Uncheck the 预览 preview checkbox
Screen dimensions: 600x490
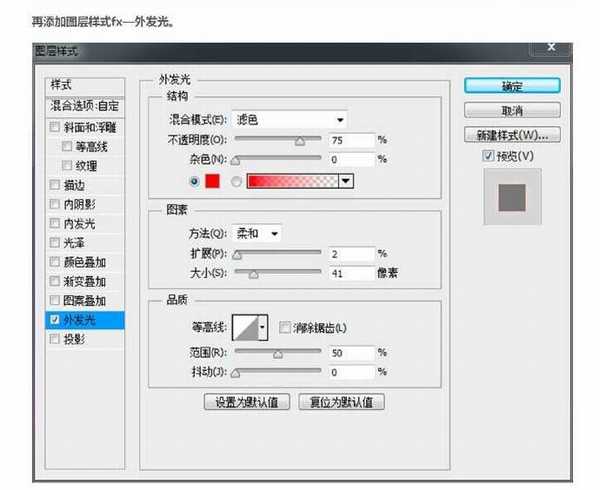488,155
